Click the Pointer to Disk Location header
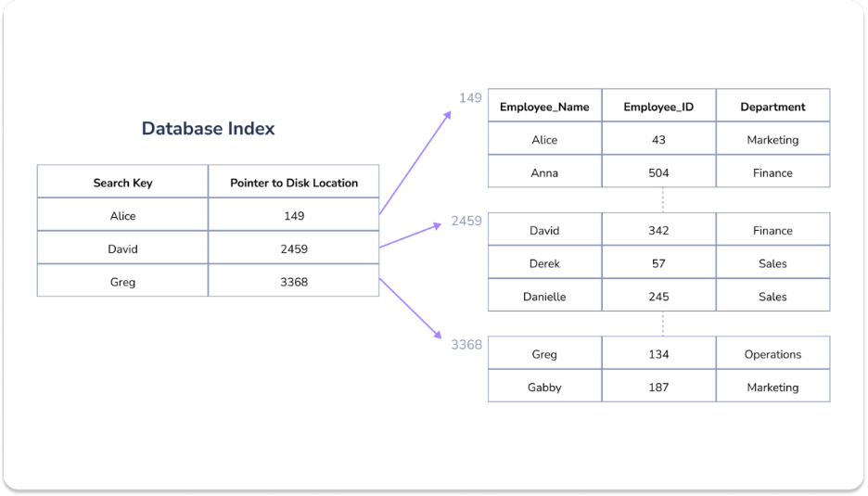Image resolution: width=868 pixels, height=496 pixels. click(x=294, y=183)
